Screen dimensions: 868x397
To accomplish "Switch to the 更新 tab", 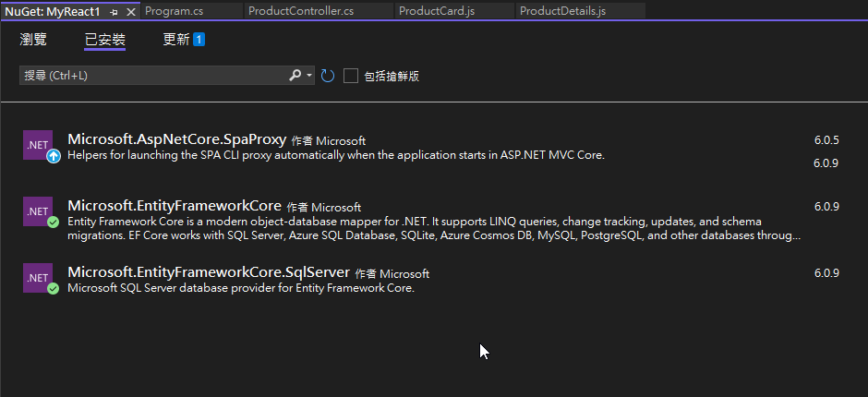I will tap(176, 40).
